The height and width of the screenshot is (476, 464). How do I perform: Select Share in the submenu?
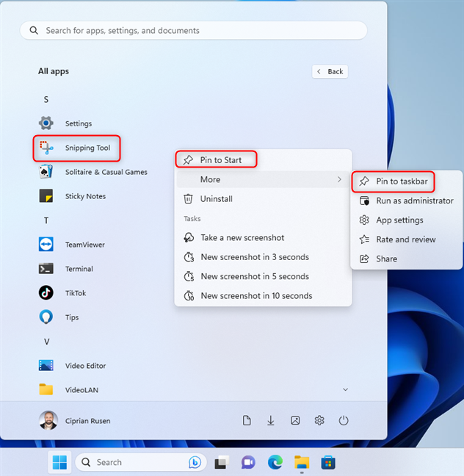click(406, 259)
